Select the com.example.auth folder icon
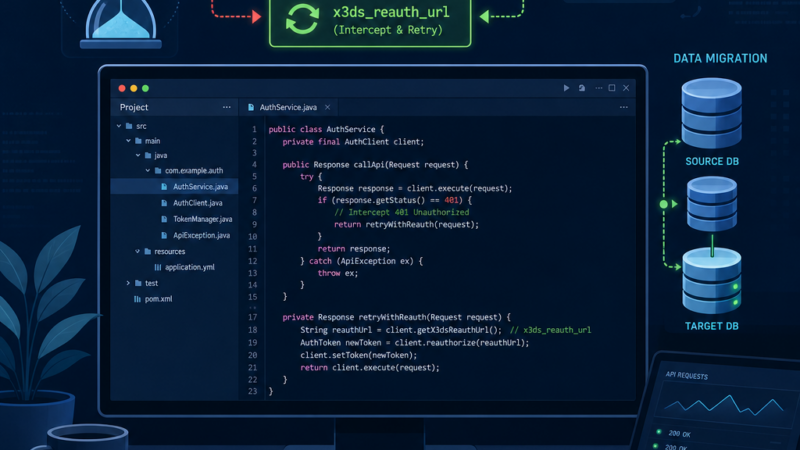Screen dimensions: 800x450 coord(158,170)
